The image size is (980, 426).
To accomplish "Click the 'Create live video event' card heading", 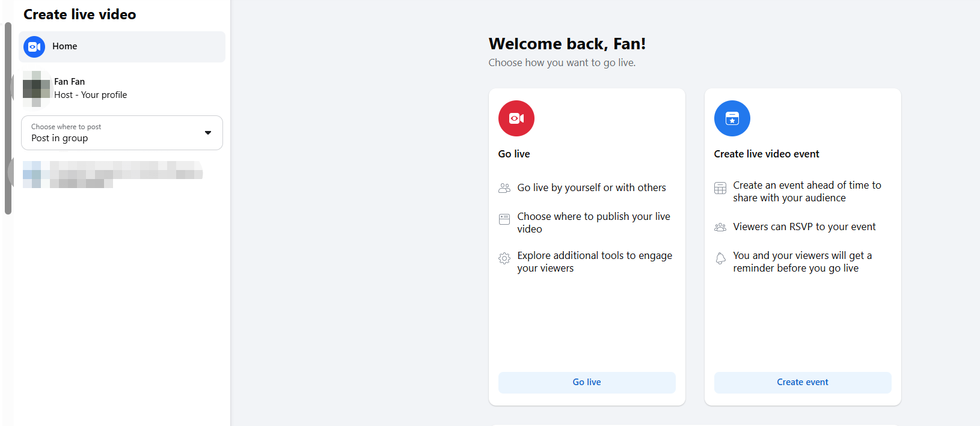I will [x=766, y=154].
